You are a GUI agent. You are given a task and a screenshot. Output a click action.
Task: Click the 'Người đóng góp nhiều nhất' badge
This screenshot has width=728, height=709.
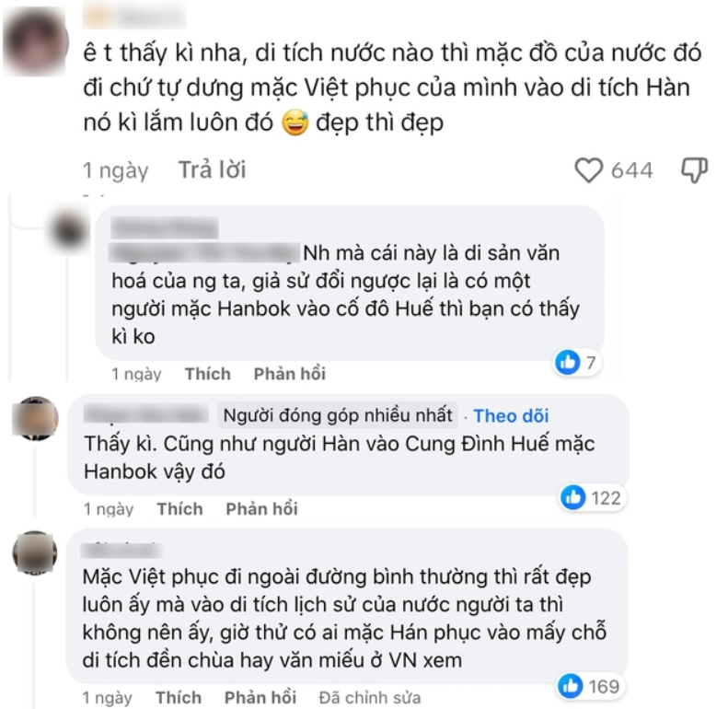coord(338,415)
